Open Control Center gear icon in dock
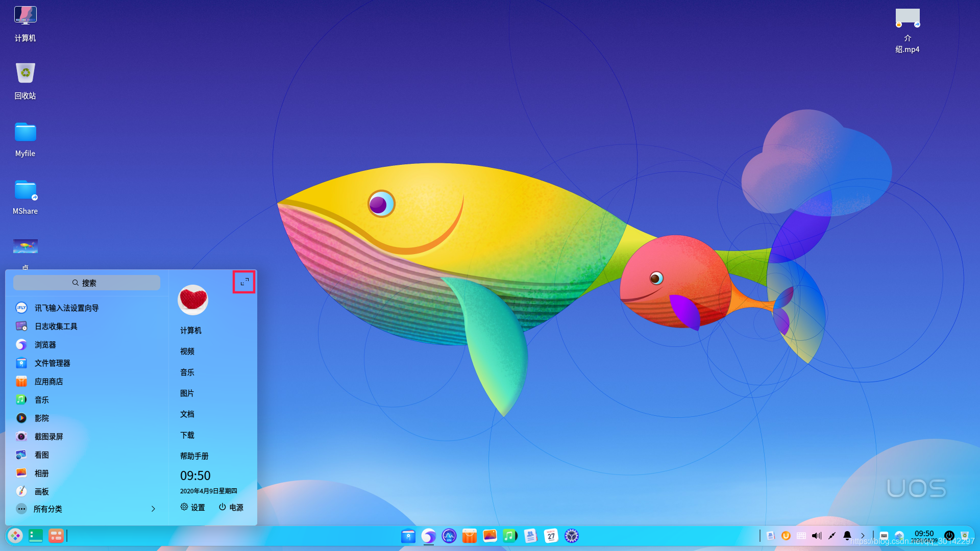980x551 pixels. (x=572, y=536)
